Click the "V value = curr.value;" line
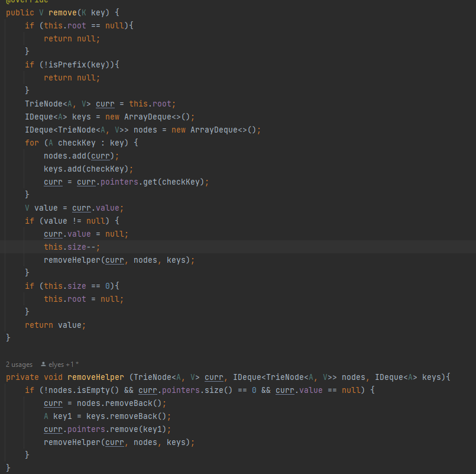The image size is (476, 474). pos(74,208)
